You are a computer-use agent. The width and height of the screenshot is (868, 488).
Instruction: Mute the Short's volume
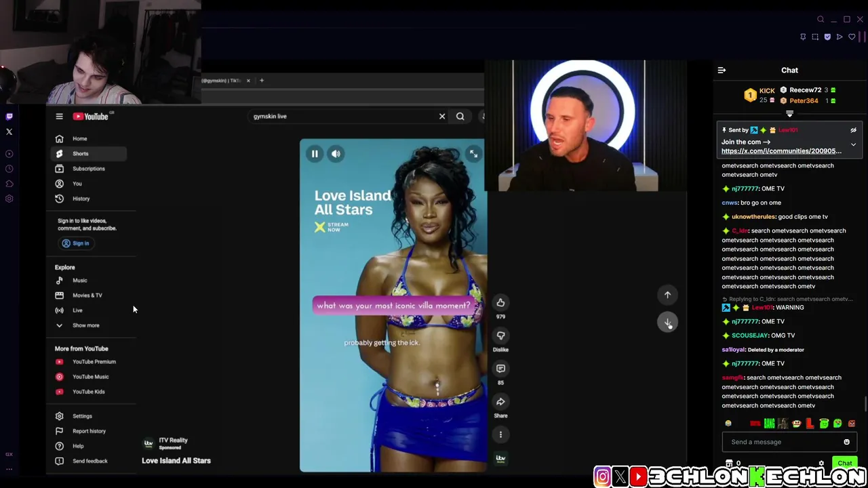coord(336,154)
